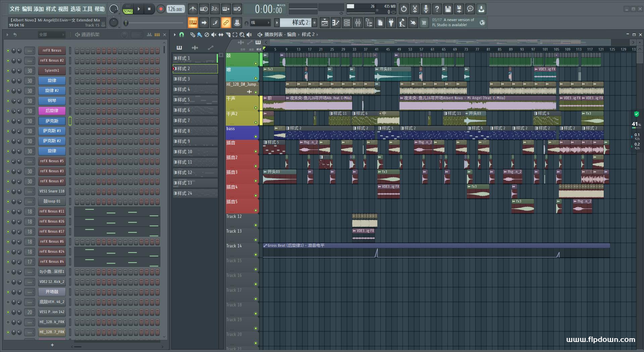
Task: Open the channel rack toolbar icon
Action: click(347, 23)
